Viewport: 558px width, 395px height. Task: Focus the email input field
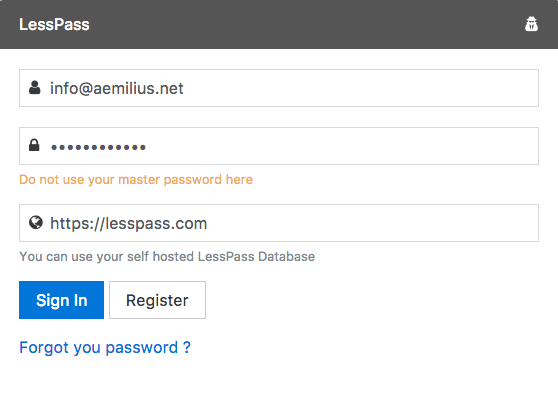(x=279, y=88)
